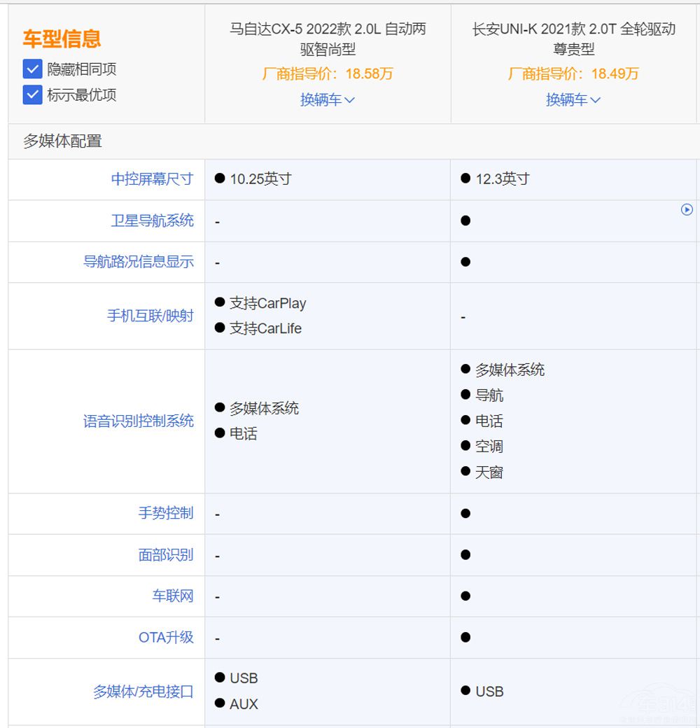
Task: Expand the 换辆车 chevron on the left column
Action: (x=351, y=99)
